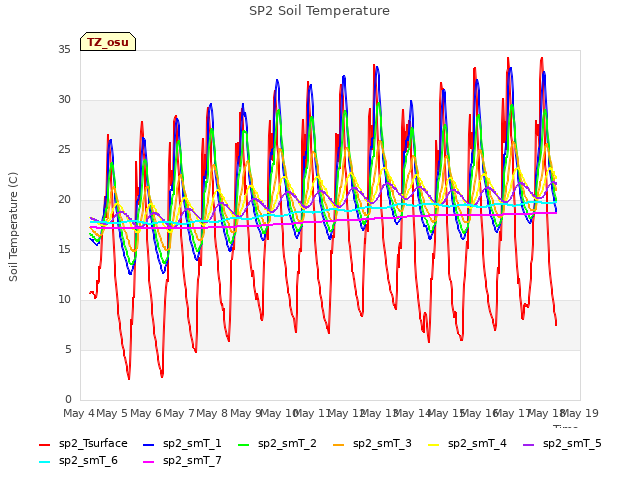Image resolution: width=640 pixels, height=480 pixels.
Task: Toggle the sp2_smT_6 legend entry
Action: click(78, 461)
